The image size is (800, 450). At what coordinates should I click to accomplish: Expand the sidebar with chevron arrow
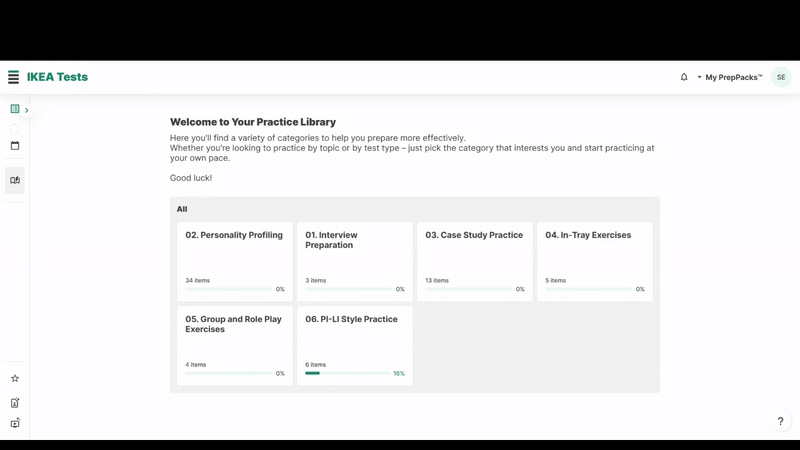click(27, 110)
